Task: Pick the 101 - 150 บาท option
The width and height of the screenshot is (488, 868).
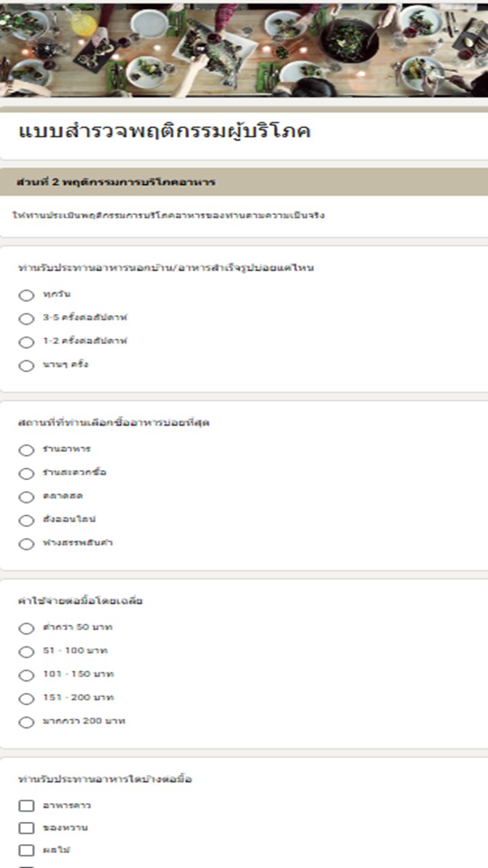Action: point(26,675)
